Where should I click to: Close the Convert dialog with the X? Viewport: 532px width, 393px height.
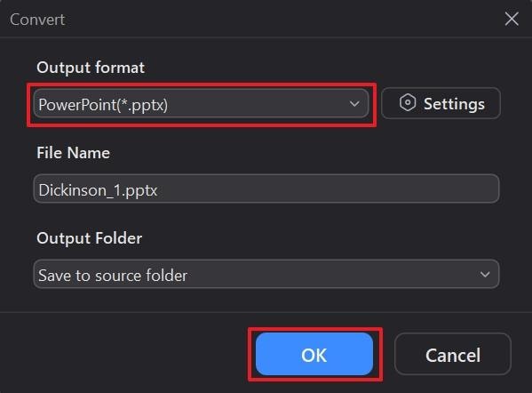(x=512, y=19)
